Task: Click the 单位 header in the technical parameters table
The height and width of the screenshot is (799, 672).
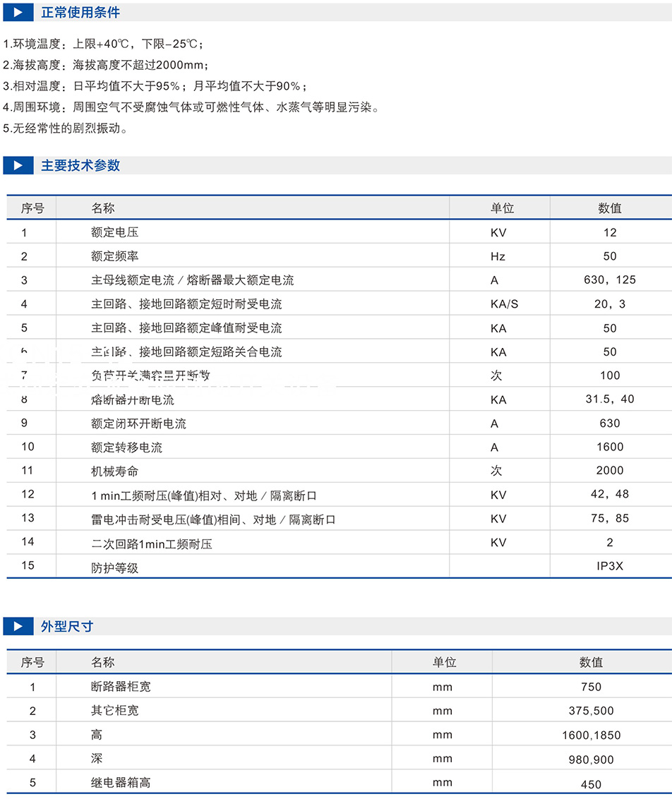Action: 502,208
